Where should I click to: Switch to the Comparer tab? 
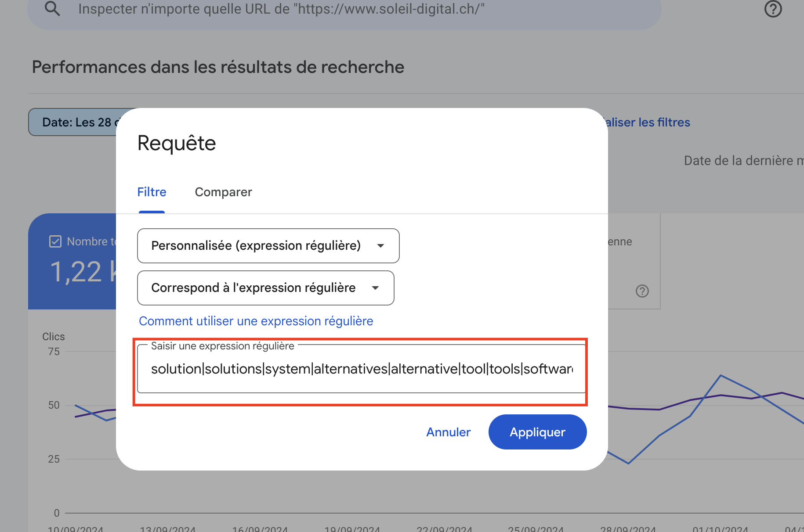coord(223,192)
